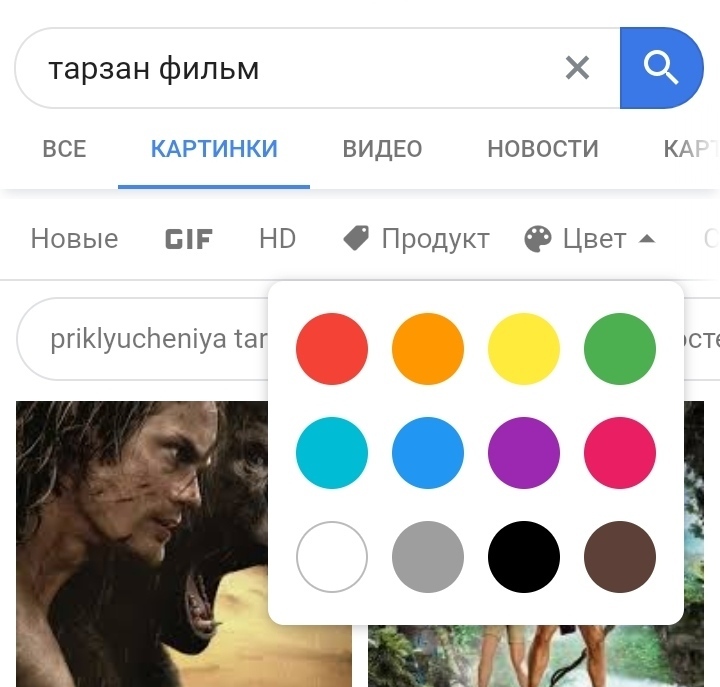
Task: Pick the red color swatch
Action: pyautogui.click(x=332, y=349)
